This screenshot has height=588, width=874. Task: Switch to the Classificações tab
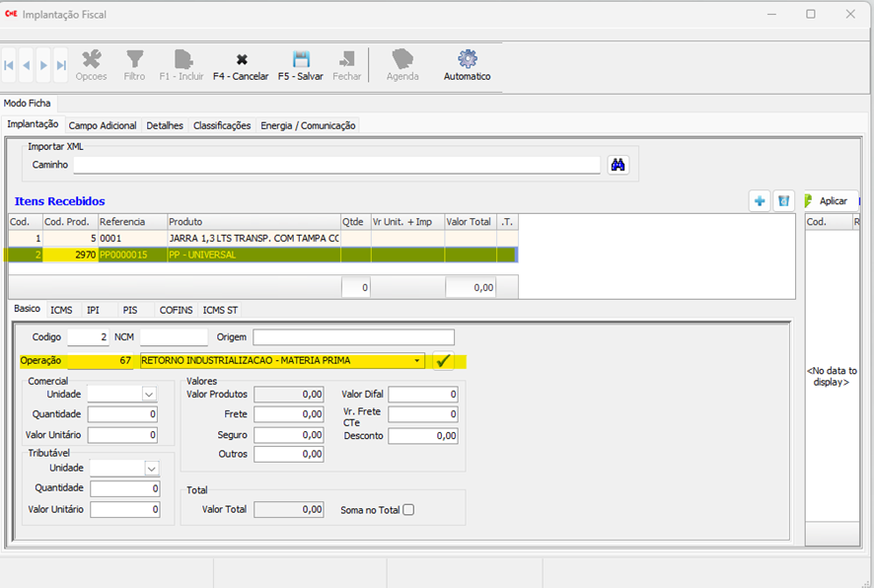pos(222,126)
